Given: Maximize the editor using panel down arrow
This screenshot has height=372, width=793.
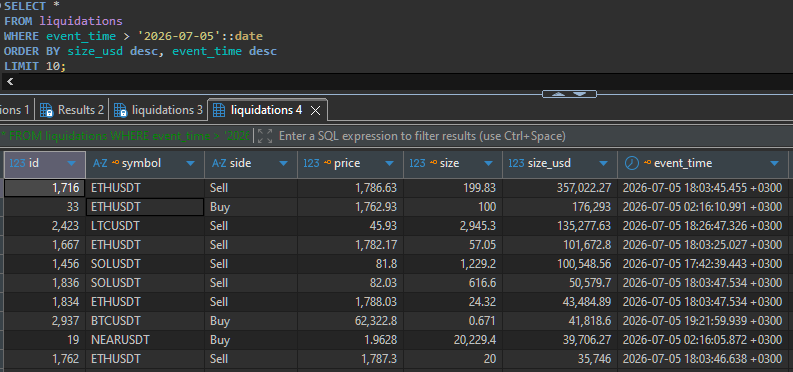Looking at the screenshot, I should 580,94.
